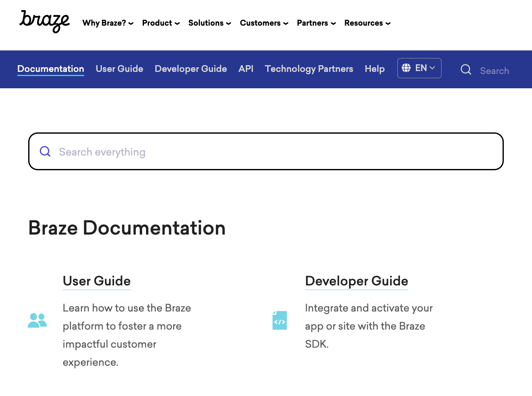Click the globe icon in language selector
This screenshot has width=532, height=396.
(x=406, y=68)
